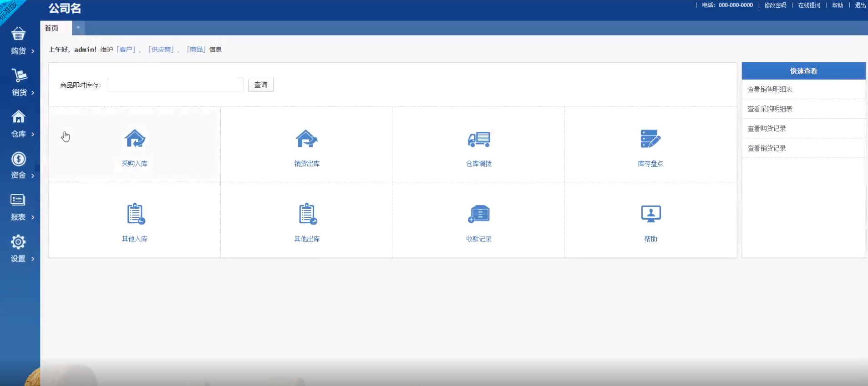Open the 库存盘点 inventory count icon
Image resolution: width=868 pixels, height=386 pixels.
pyautogui.click(x=650, y=139)
